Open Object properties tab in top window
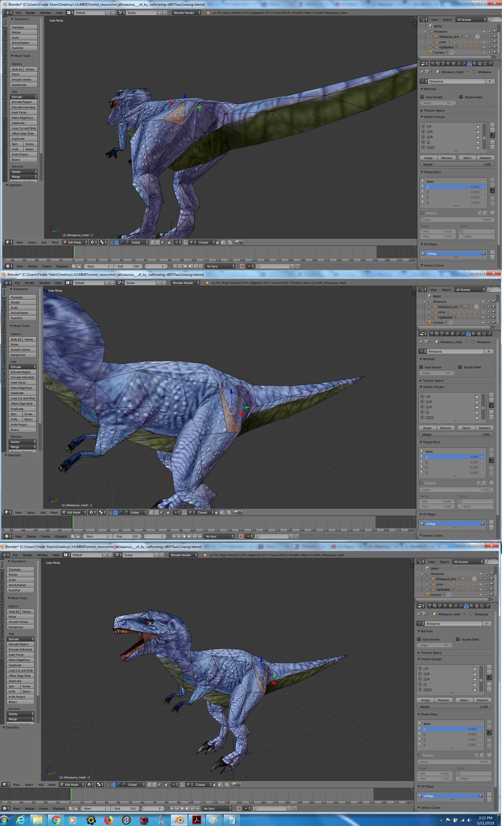 pos(454,63)
